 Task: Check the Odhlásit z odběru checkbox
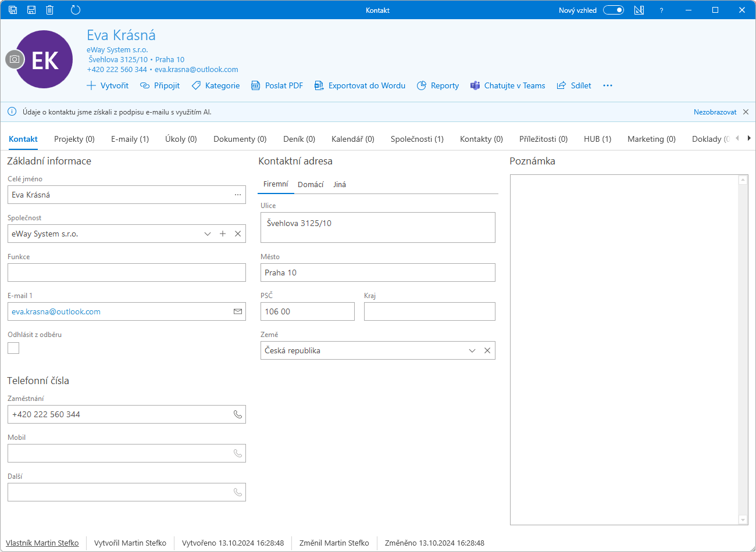point(13,347)
